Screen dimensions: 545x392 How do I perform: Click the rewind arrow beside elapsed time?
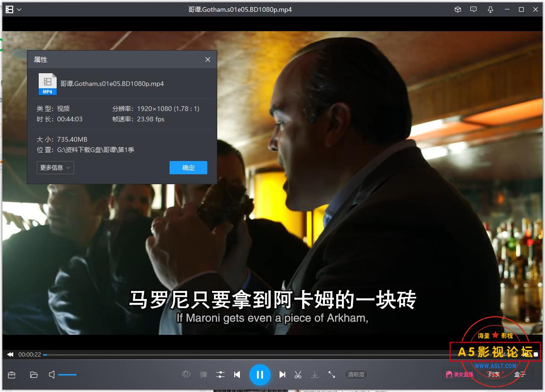tap(10, 355)
